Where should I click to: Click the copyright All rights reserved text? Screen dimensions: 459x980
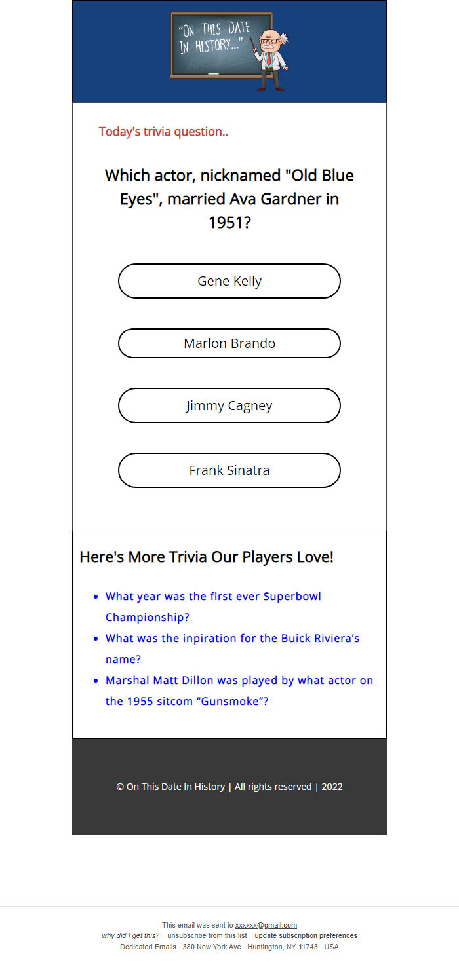[229, 787]
